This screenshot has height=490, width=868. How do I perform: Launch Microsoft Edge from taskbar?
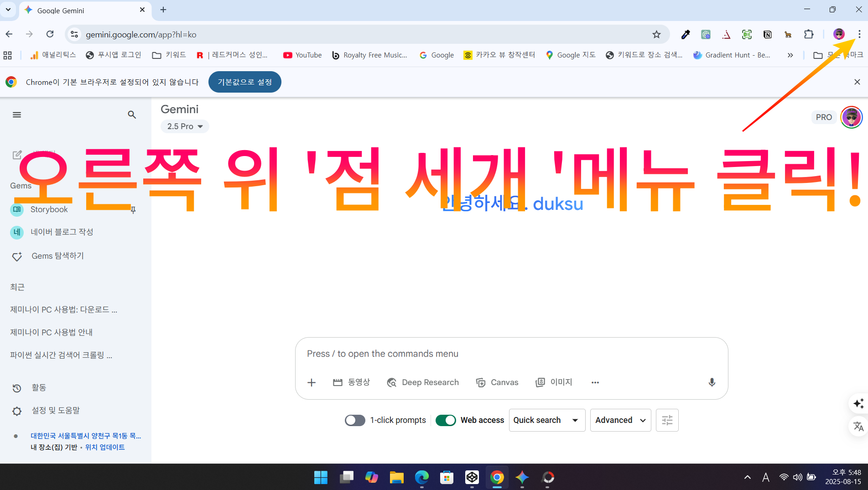pos(421,477)
